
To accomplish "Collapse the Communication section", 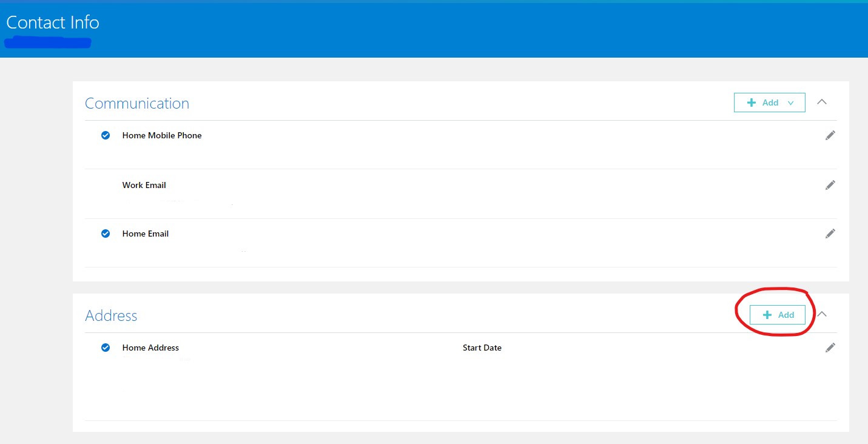I will point(822,102).
